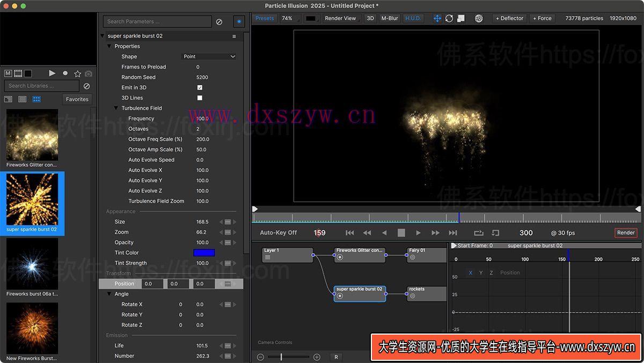Stop playback
Viewport: 644px width, 363px height.
[x=401, y=233]
